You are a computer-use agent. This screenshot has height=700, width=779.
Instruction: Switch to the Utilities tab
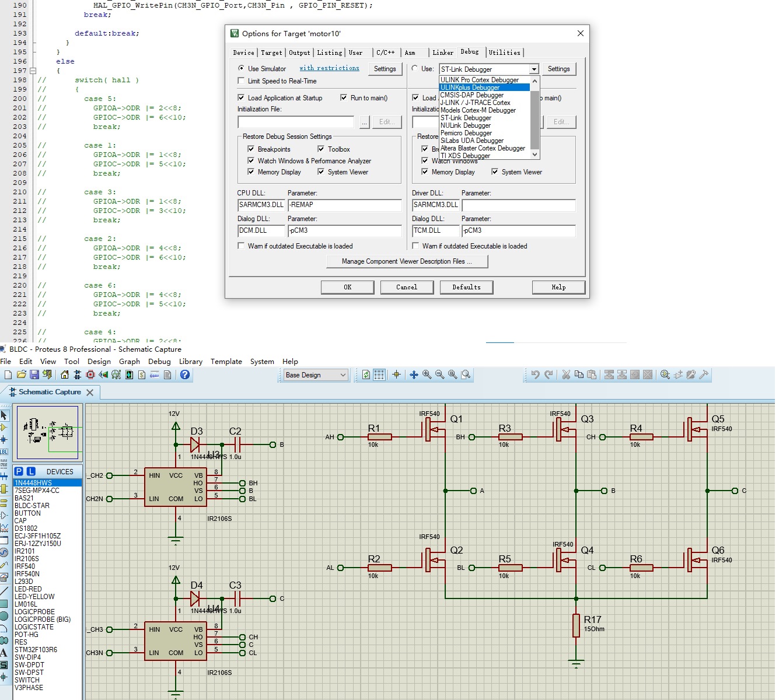505,52
